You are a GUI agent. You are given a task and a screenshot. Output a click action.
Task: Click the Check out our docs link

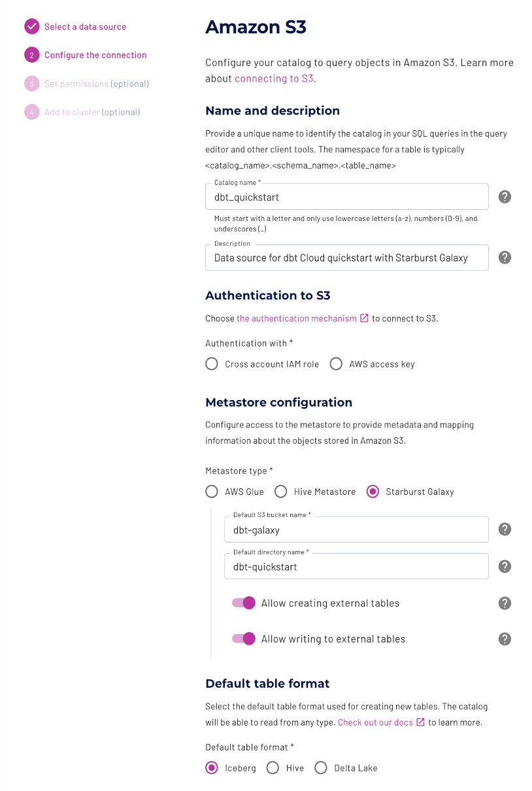point(377,722)
